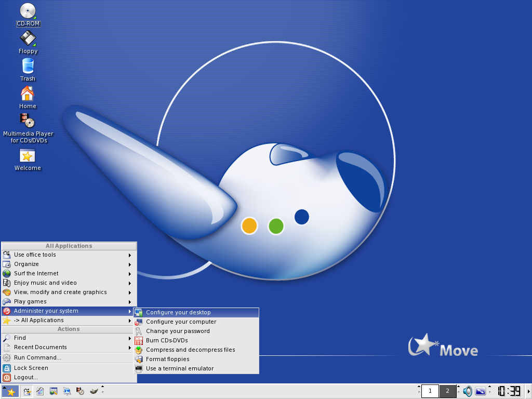The image size is (532, 399).
Task: Expand the Organize submenu
Action: (x=69, y=264)
